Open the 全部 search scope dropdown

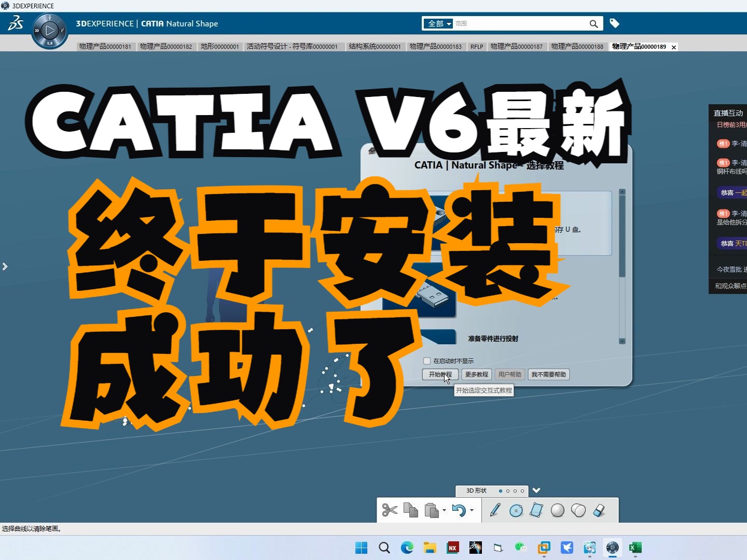point(438,24)
